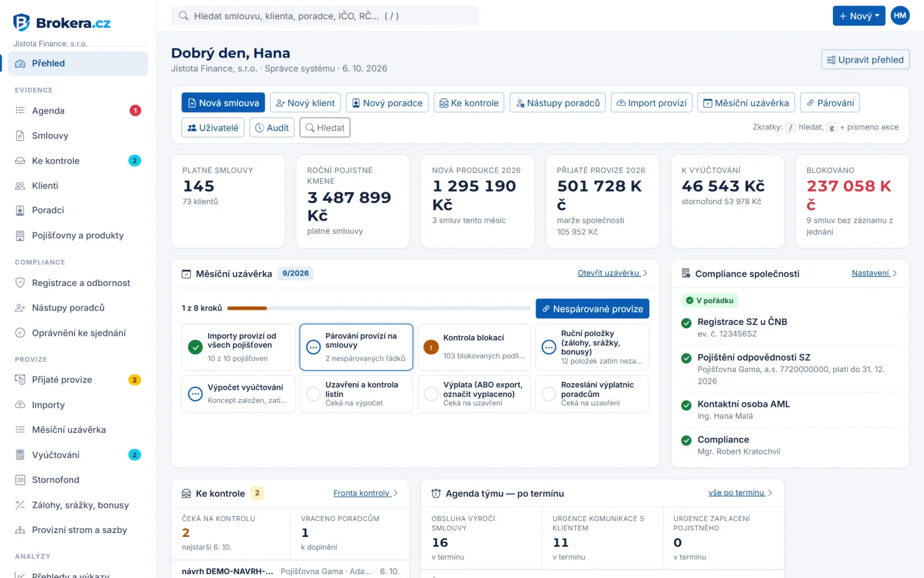Click the Nespárované provize button

coord(593,308)
